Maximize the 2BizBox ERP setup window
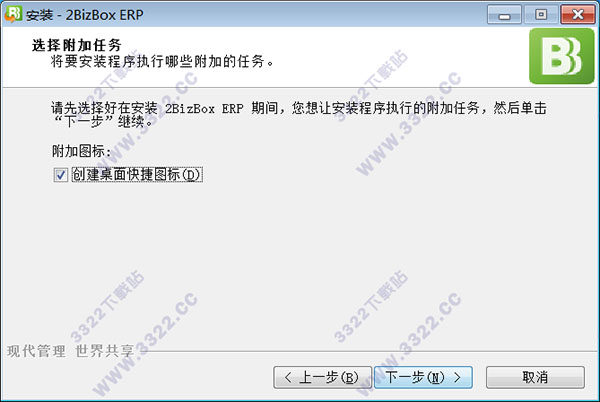Viewport: 600px width, 402px height. click(541, 15)
